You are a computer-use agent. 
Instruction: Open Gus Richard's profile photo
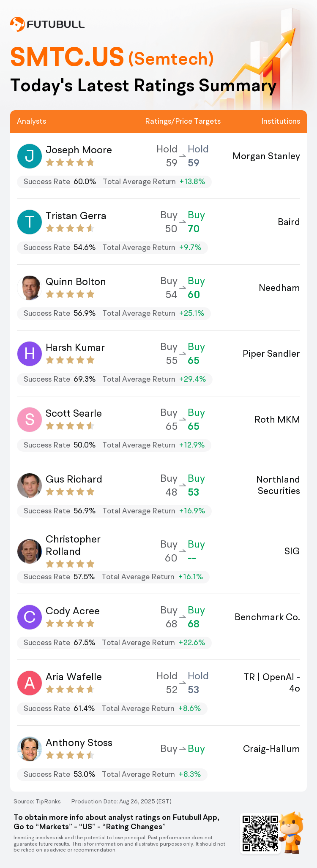pyautogui.click(x=30, y=485)
